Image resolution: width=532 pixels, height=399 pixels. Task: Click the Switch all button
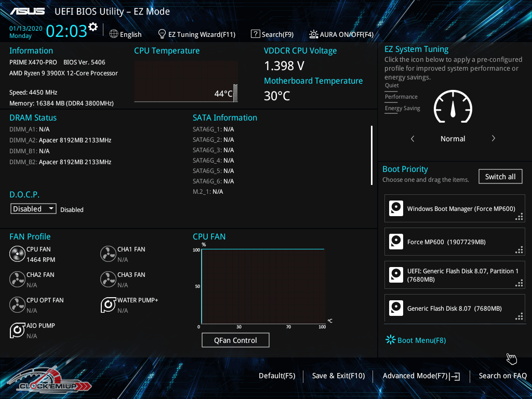click(x=500, y=177)
